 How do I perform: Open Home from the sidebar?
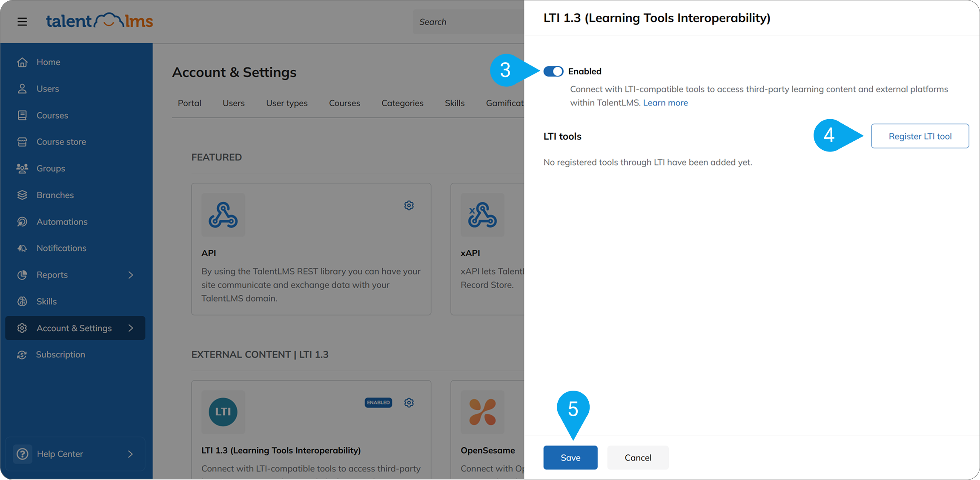49,62
